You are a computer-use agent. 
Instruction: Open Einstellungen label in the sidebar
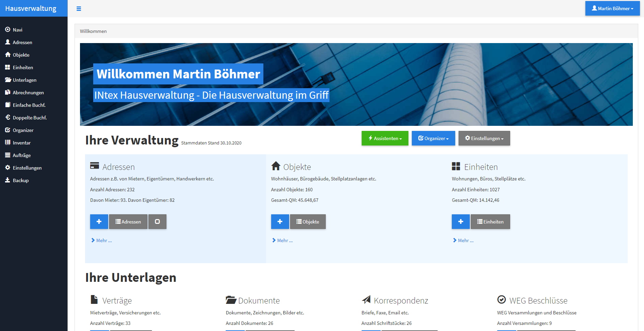pyautogui.click(x=27, y=168)
